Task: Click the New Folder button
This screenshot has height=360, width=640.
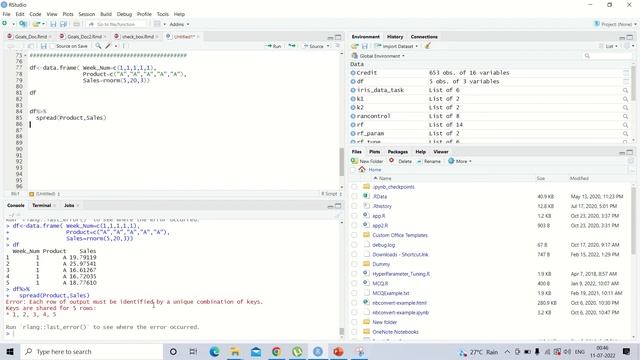Action: [x=367, y=161]
